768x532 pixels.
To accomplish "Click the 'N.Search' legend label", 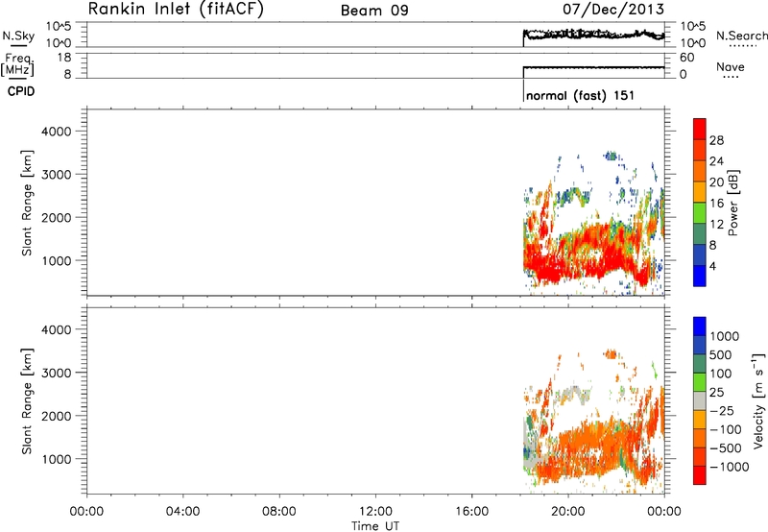I will [x=741, y=36].
